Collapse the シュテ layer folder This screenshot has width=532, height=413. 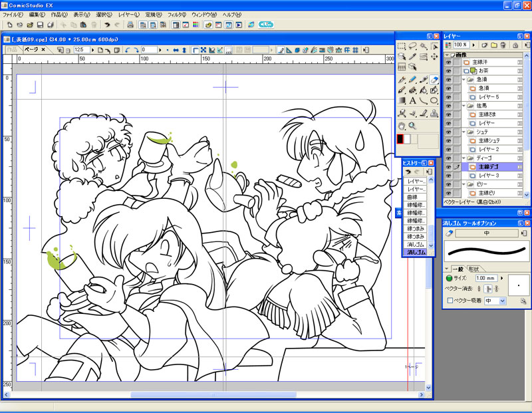click(x=464, y=132)
